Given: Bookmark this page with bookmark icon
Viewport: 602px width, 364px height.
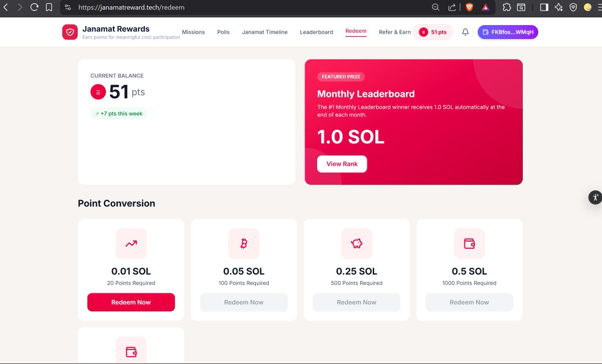Looking at the screenshot, I should [x=49, y=8].
